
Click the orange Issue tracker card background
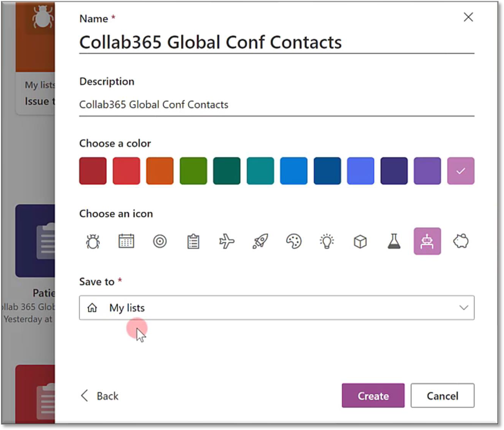click(35, 37)
